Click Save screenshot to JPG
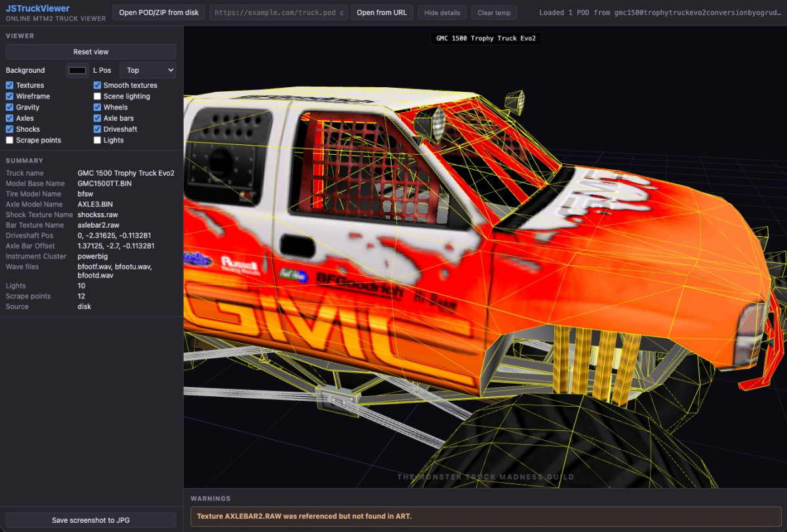The image size is (787, 532). pyautogui.click(x=91, y=520)
